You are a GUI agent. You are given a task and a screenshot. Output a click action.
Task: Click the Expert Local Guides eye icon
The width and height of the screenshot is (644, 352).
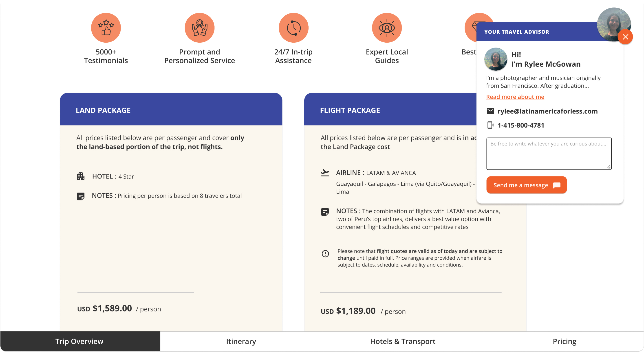click(x=387, y=28)
